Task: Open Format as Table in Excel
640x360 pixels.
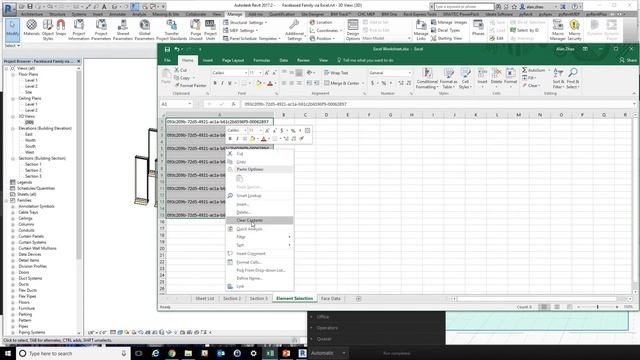Action: point(449,78)
